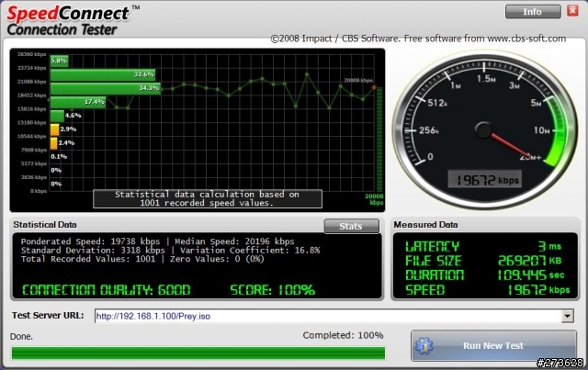Click the 20008 kbps label below the graph
The height and width of the screenshot is (370, 588).
tap(374, 199)
